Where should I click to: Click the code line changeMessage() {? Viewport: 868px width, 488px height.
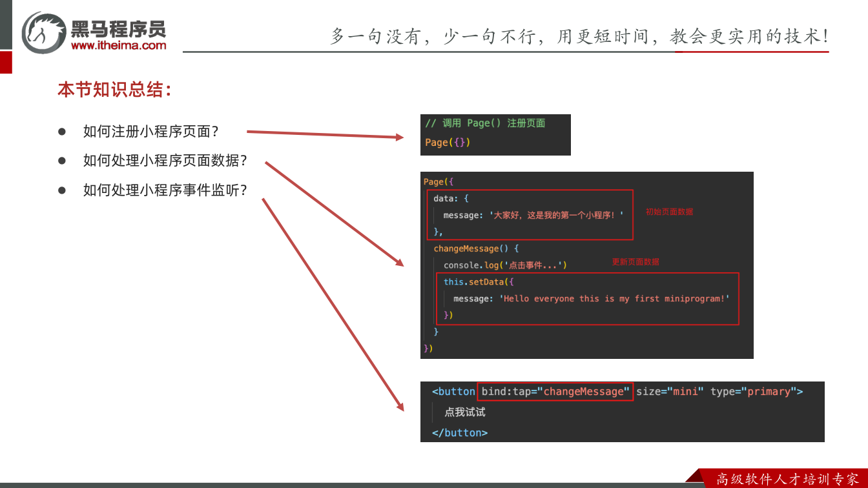pos(476,249)
